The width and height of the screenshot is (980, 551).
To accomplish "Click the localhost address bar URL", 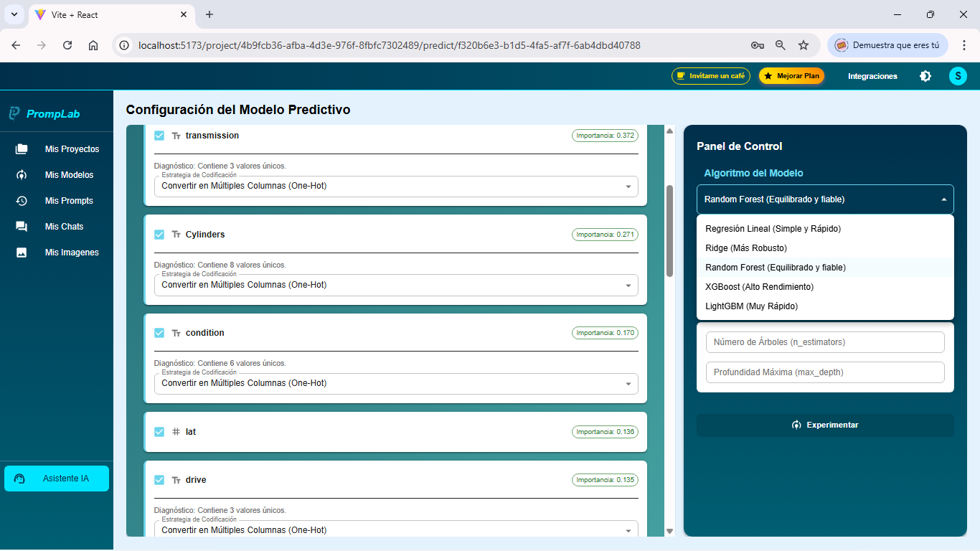I will tap(390, 45).
